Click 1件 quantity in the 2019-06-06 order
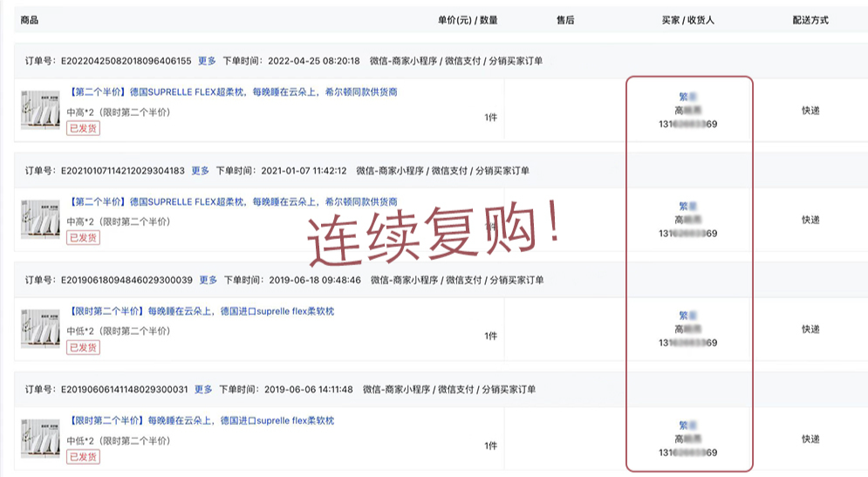Screen dimensions: 868x477 [x=490, y=446]
